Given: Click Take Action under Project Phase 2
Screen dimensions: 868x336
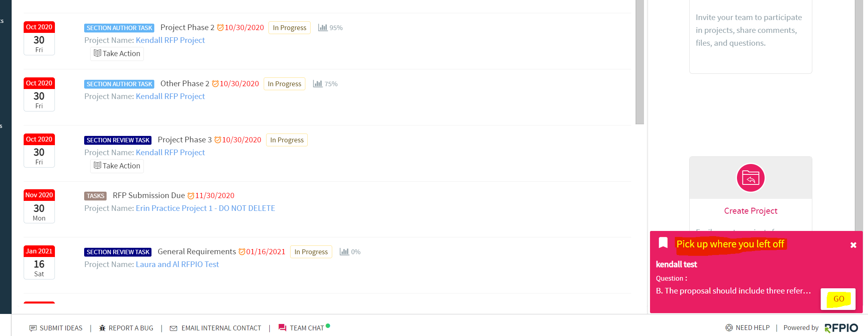Looking at the screenshot, I should (x=117, y=54).
